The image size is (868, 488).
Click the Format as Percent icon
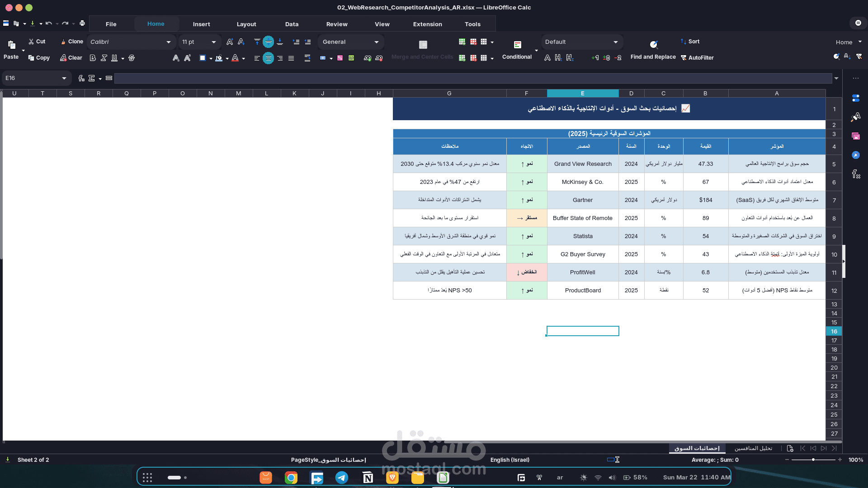coord(340,58)
